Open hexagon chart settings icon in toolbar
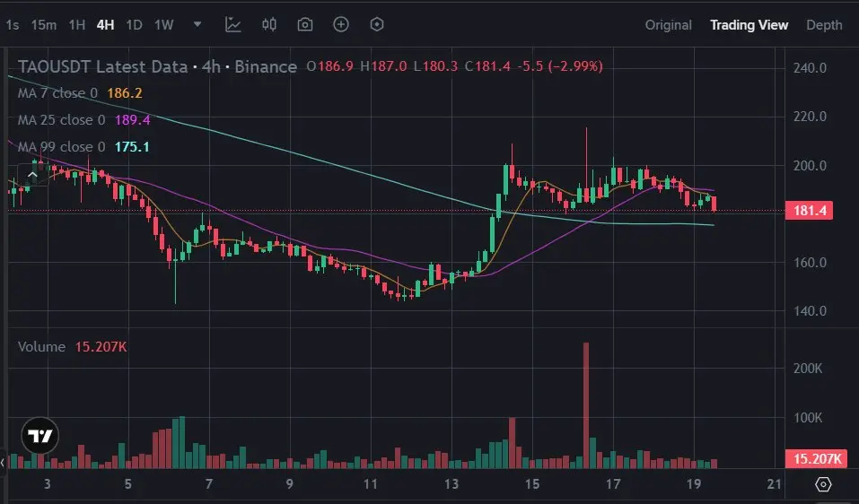This screenshot has width=859, height=504. pyautogui.click(x=377, y=24)
